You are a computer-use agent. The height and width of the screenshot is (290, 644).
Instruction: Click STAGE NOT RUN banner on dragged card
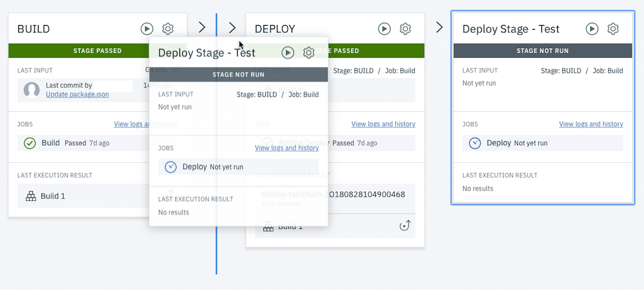(238, 74)
